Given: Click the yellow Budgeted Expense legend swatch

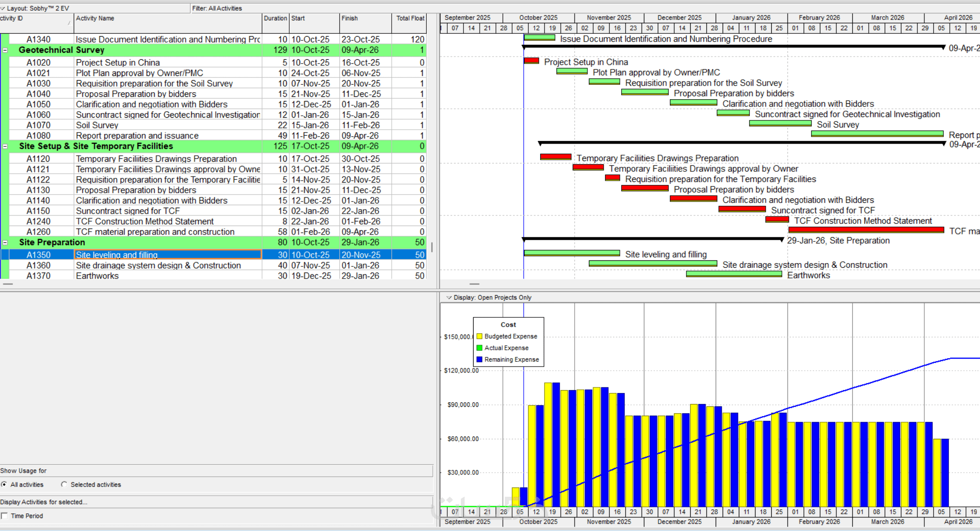Looking at the screenshot, I should (479, 336).
